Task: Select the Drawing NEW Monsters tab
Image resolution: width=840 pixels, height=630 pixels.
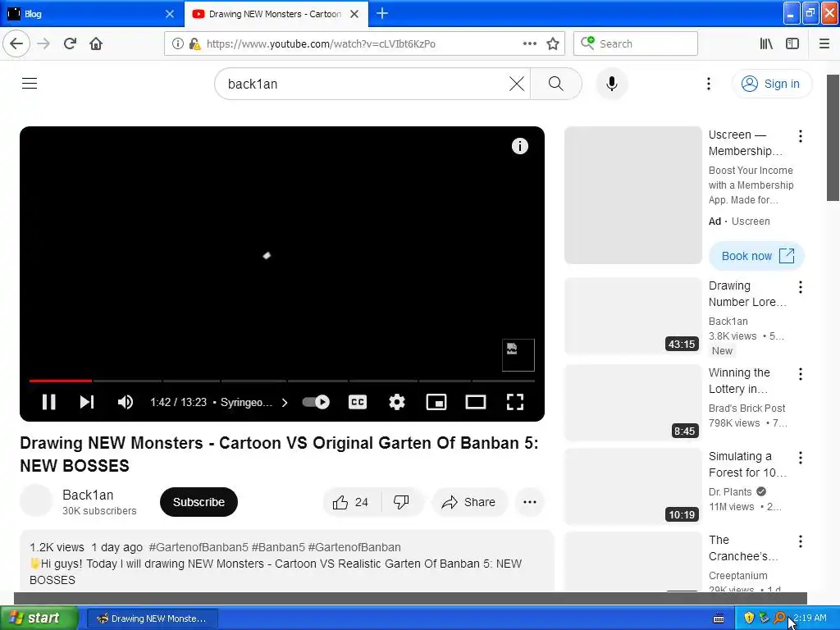Action: tap(274, 14)
